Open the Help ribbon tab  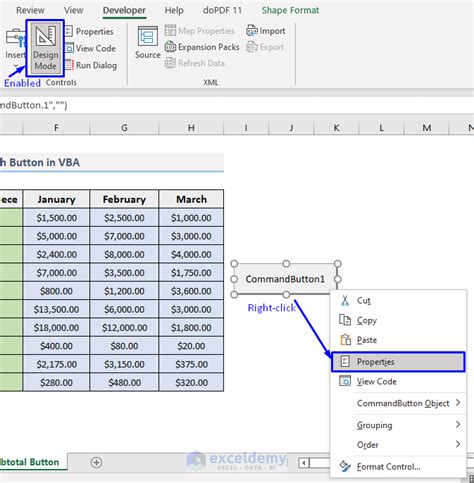click(x=174, y=10)
